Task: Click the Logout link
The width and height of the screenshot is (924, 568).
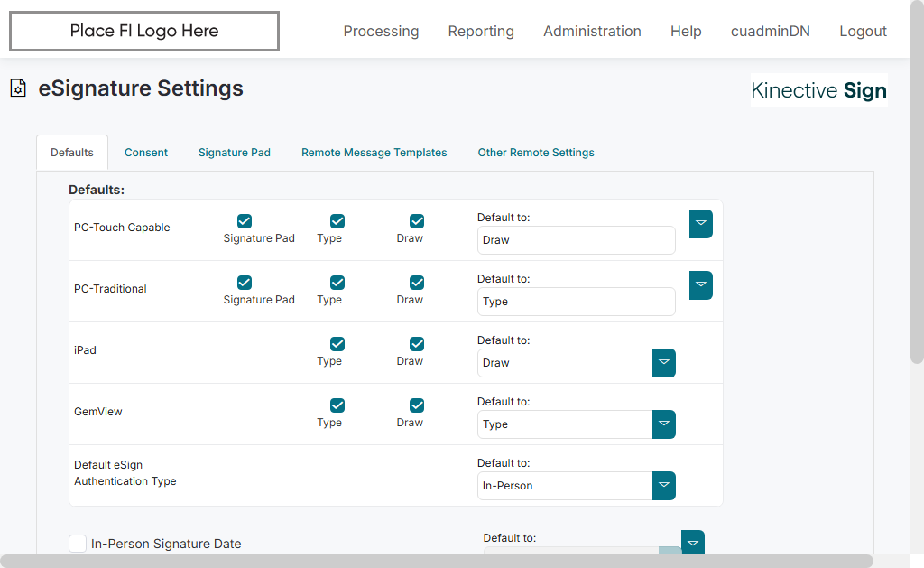Action: [x=863, y=32]
